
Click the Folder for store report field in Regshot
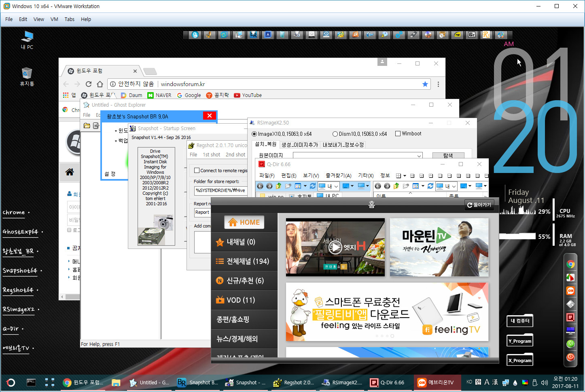(x=220, y=190)
